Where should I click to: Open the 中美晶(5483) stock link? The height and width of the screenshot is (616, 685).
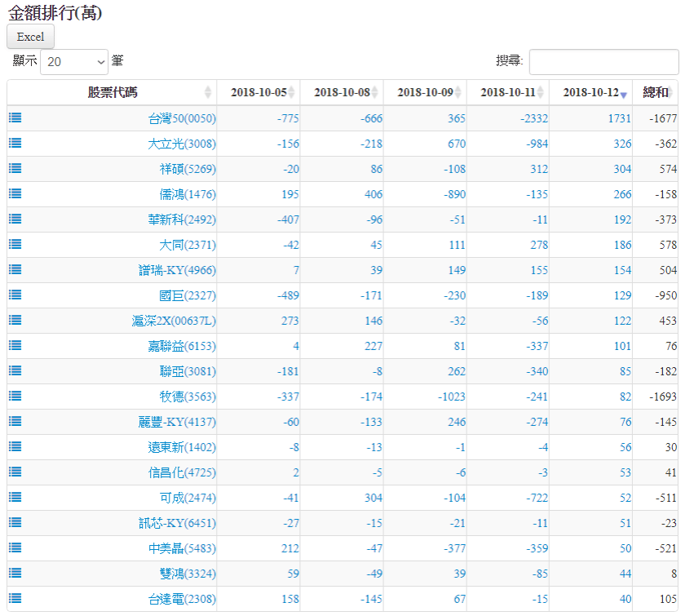(183, 548)
